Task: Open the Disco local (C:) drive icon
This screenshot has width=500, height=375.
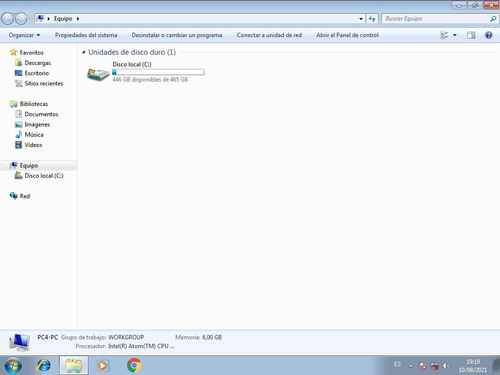Action: pos(98,74)
